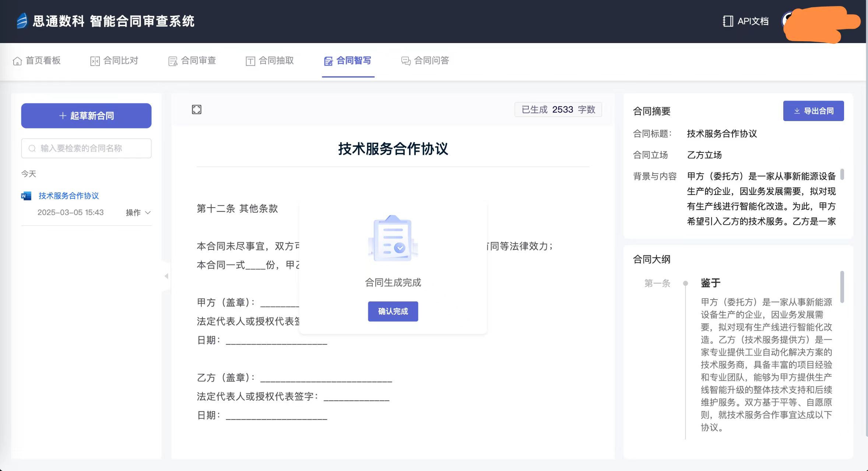Click the 思通数科 logo icon
The image size is (868, 471).
pyautogui.click(x=22, y=21)
